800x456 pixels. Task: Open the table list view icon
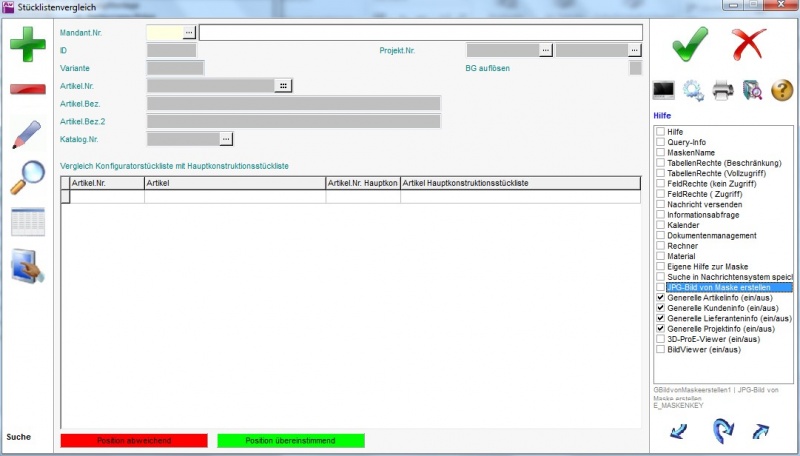(27, 222)
